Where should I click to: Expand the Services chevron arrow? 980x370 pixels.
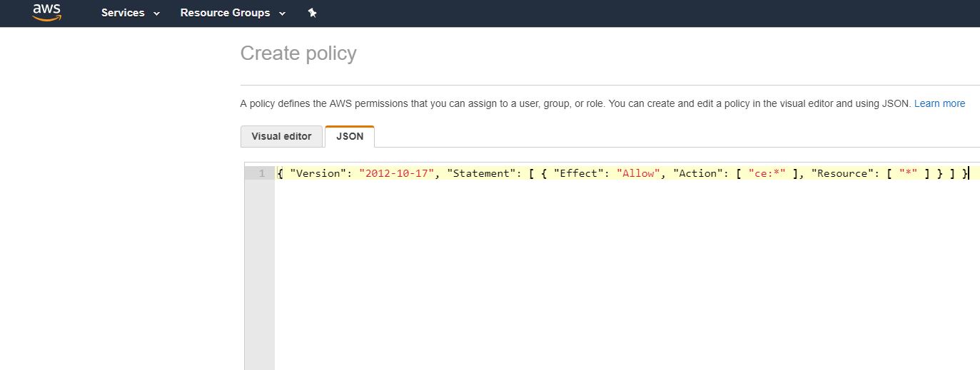click(x=157, y=14)
